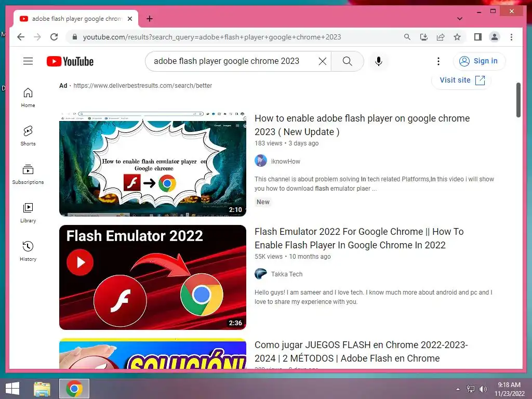Play the Flash Emulator 2022 thumbnail

(x=153, y=277)
